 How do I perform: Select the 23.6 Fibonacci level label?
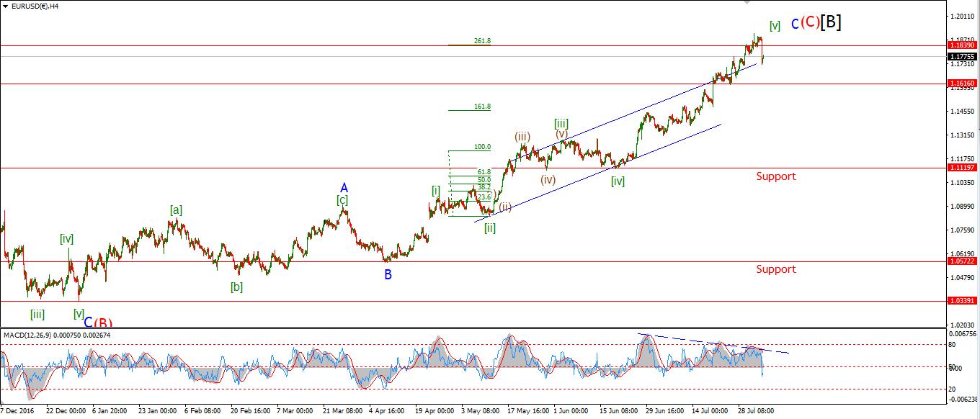pyautogui.click(x=484, y=197)
